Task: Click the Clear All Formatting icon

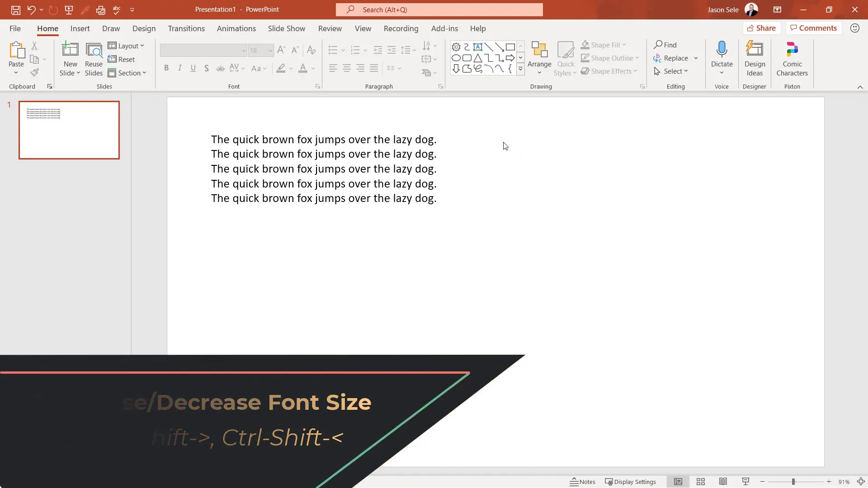Action: pos(311,50)
